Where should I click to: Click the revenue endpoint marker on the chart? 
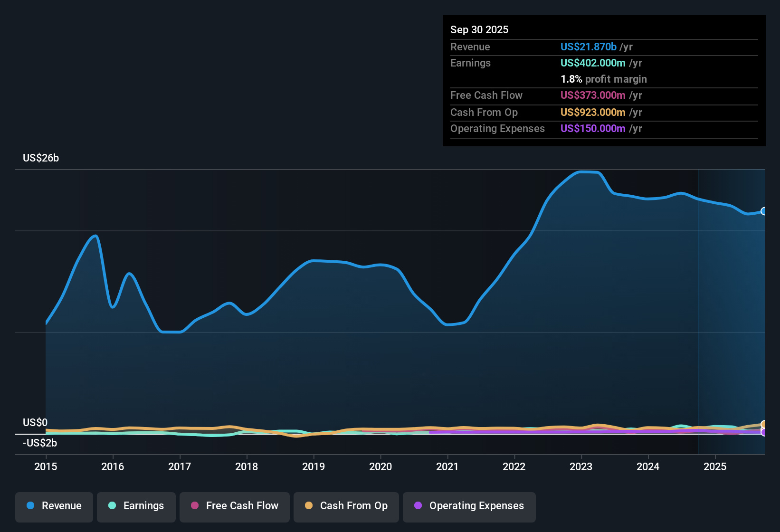tap(764, 211)
